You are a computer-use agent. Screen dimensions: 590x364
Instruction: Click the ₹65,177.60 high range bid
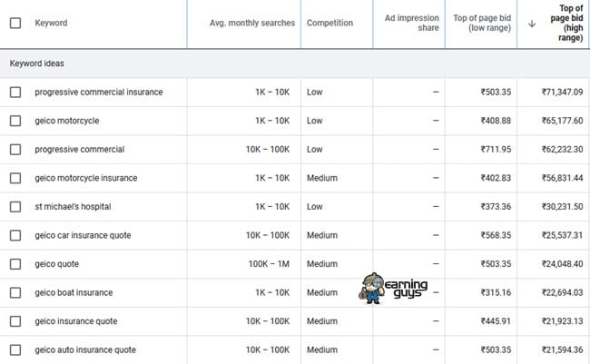tap(562, 121)
